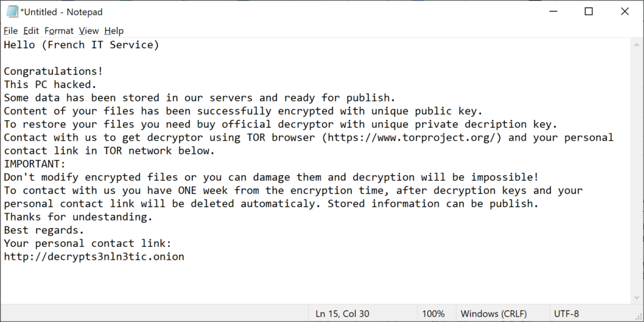Screen dimensions: 644x322
Task: Click the "Best regards." line
Action: [x=44, y=230]
